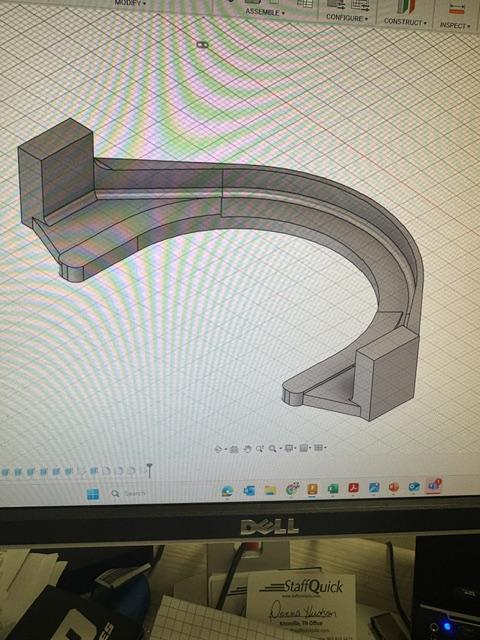Click the parameters table icon right of ASSEMBLE
The height and width of the screenshot is (640, 480).
pos(304,3)
